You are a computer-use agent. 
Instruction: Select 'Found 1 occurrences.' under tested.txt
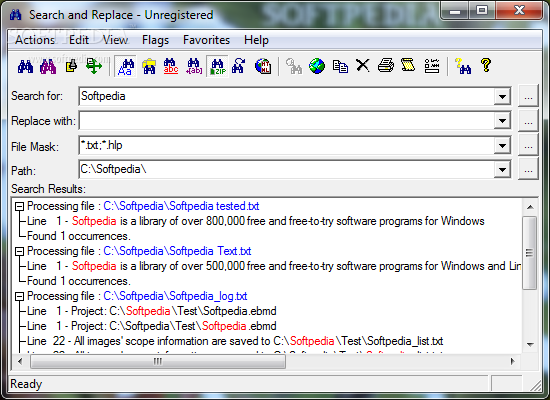click(x=79, y=236)
